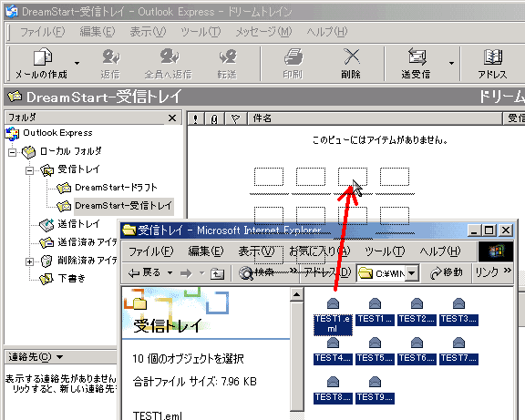
Task: Open Explorer window's ファイル(F) menu
Action: [x=151, y=251]
